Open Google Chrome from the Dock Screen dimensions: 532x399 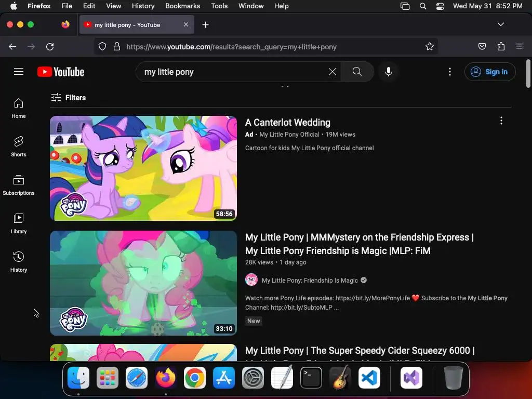(x=194, y=378)
